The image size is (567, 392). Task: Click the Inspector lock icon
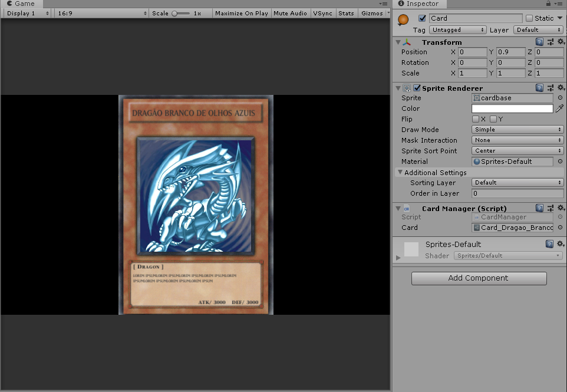(548, 4)
